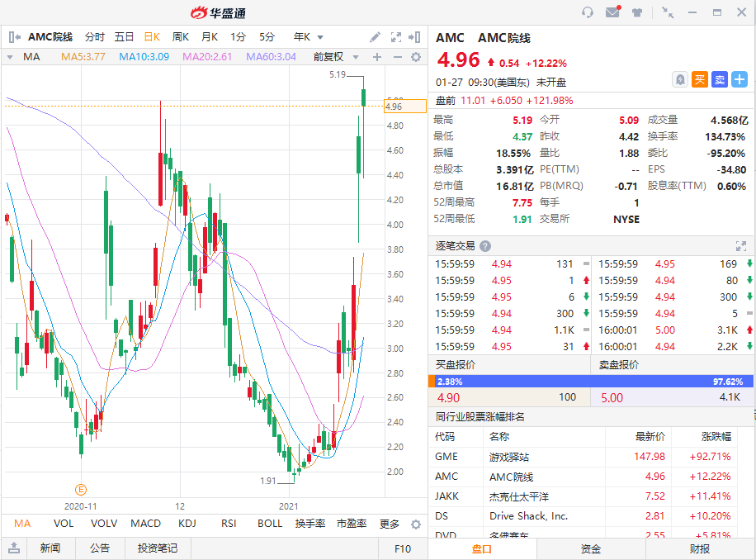Expand the tick trades panel icon
Screen dimensions: 756x560
tap(741, 246)
